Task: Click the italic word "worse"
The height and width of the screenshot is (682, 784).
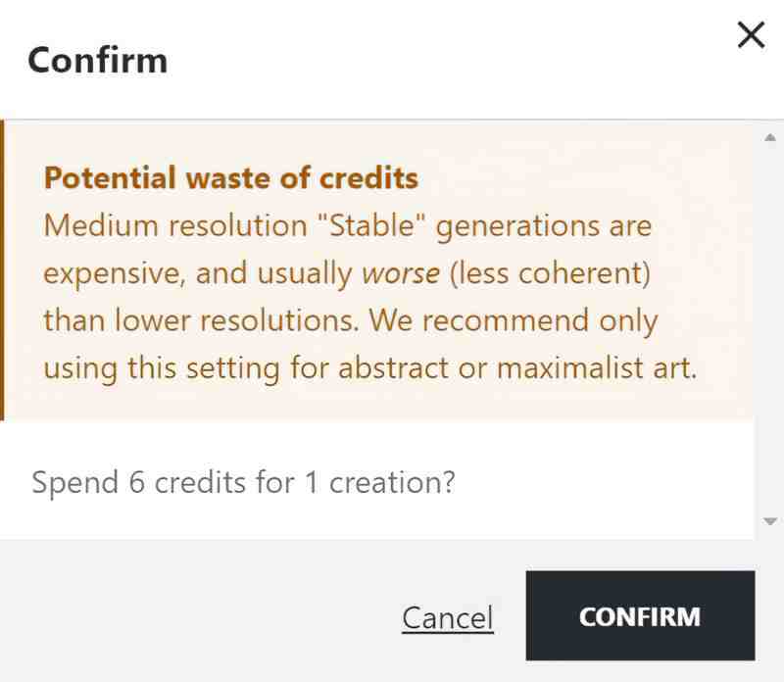Action: click(x=401, y=273)
